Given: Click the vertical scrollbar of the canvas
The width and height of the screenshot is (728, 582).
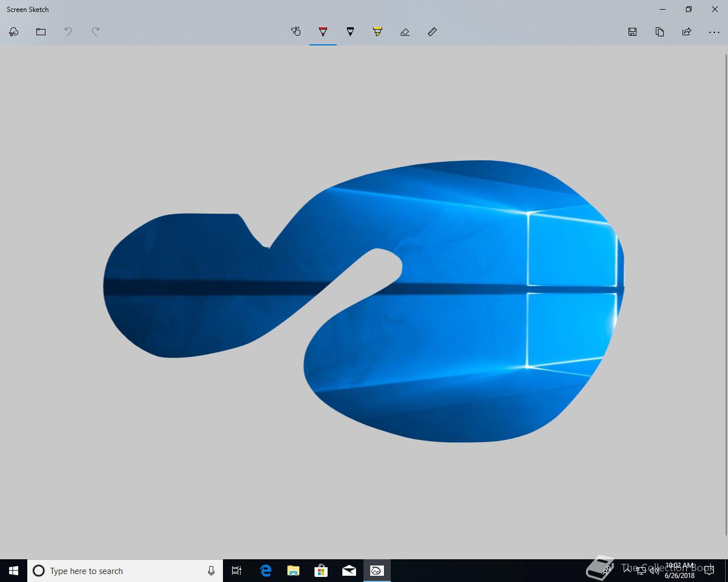Looking at the screenshot, I should click(726, 294).
